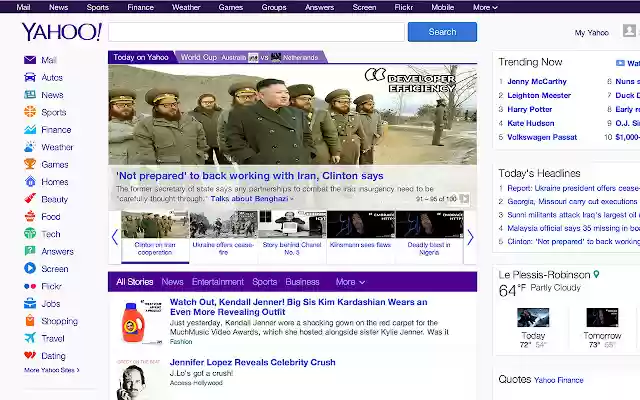The height and width of the screenshot is (400, 640).
Task: Expand the More dropdown in top navigation bar
Action: [x=485, y=7]
